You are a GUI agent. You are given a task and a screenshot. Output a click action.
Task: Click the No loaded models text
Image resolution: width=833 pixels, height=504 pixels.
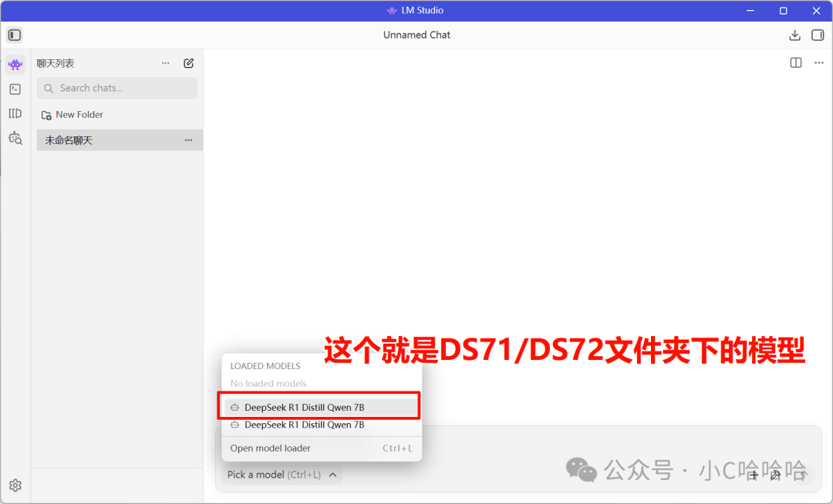[x=268, y=383]
